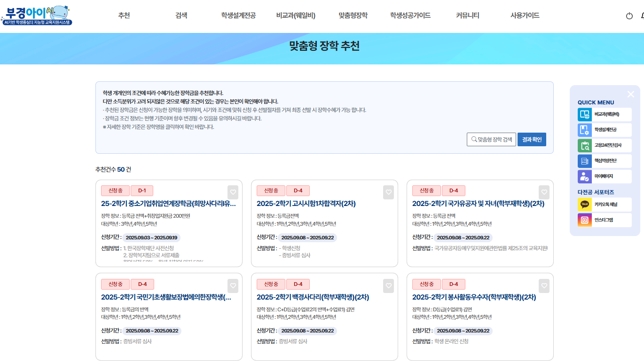Open 비교과(웨일비) from the quick menu
The width and height of the screenshot is (644, 364).
[605, 114]
